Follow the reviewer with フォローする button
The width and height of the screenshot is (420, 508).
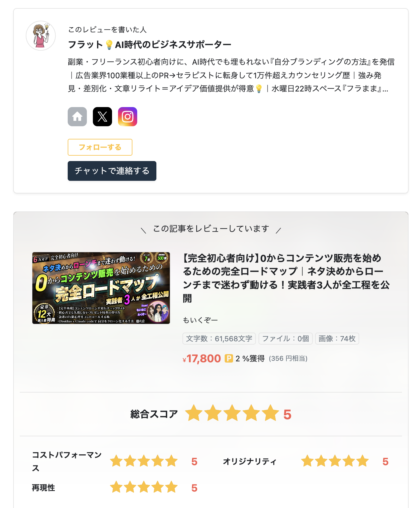(100, 147)
